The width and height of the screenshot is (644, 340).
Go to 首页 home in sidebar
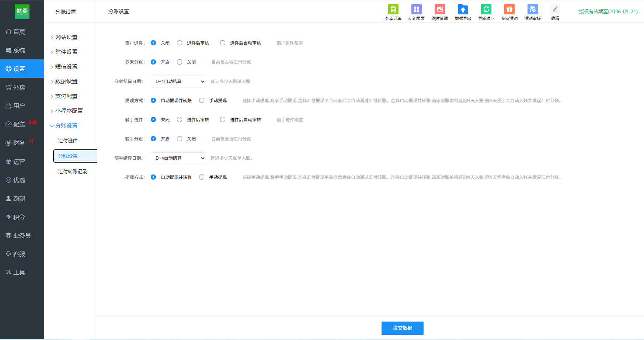tap(22, 32)
